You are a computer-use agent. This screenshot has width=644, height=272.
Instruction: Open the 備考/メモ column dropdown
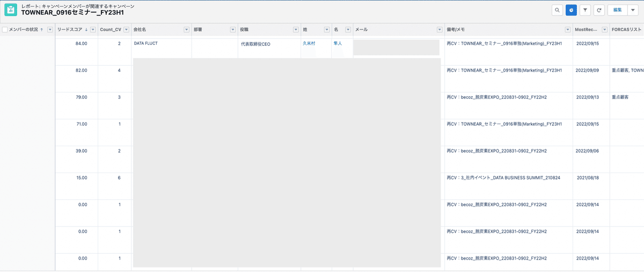[568, 30]
